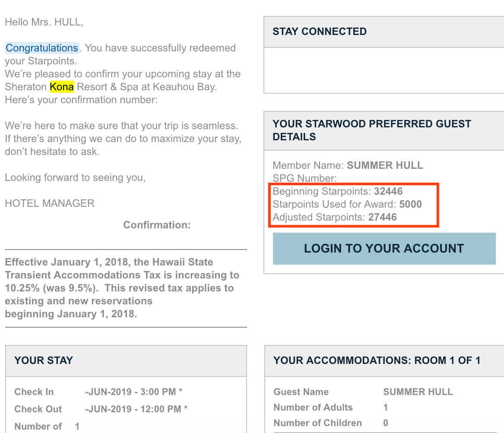
Task: Select Beginning Starpoints value 32446
Action: pyautogui.click(x=388, y=191)
